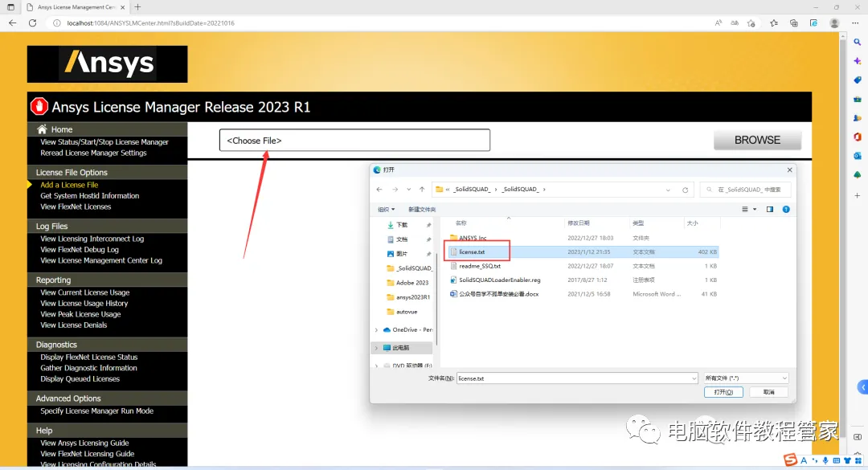Expand the address path history dropdown
Viewport: 868px width, 470px height.
668,190
